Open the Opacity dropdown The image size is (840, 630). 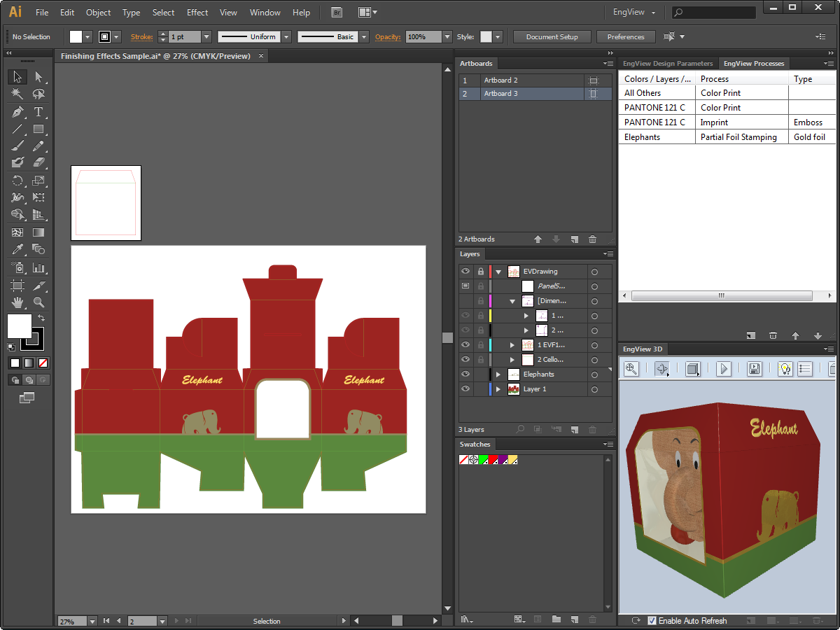pyautogui.click(x=447, y=37)
